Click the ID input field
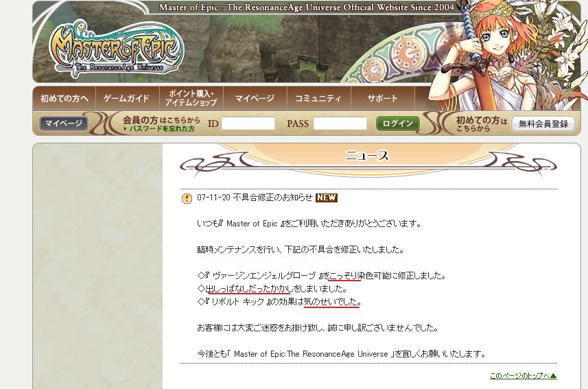The image size is (588, 389). (248, 123)
